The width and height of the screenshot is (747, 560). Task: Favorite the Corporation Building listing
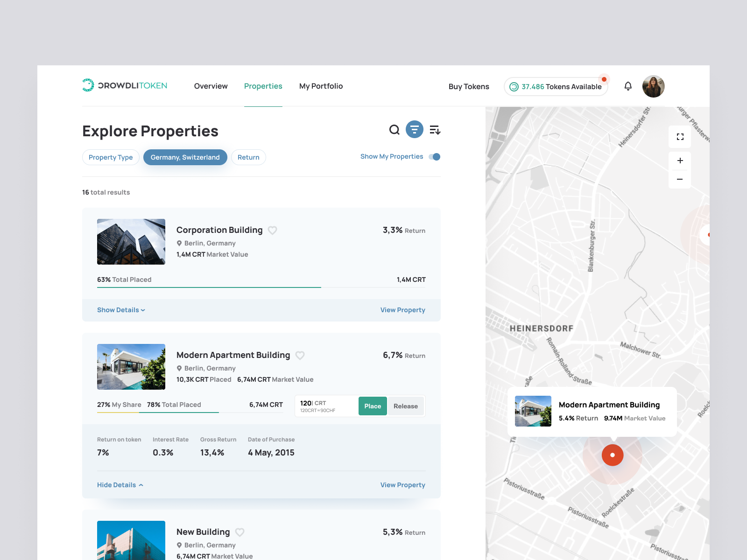tap(273, 230)
